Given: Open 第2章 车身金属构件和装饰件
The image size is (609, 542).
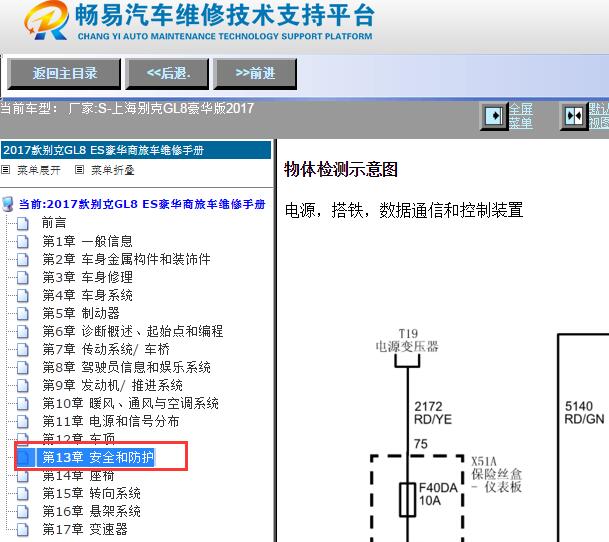Looking at the screenshot, I should click(127, 259).
